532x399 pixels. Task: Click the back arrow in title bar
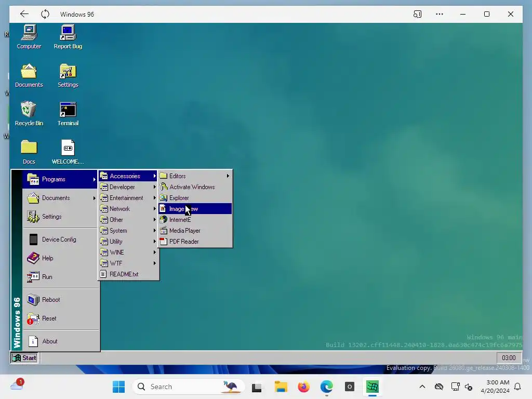(x=24, y=14)
